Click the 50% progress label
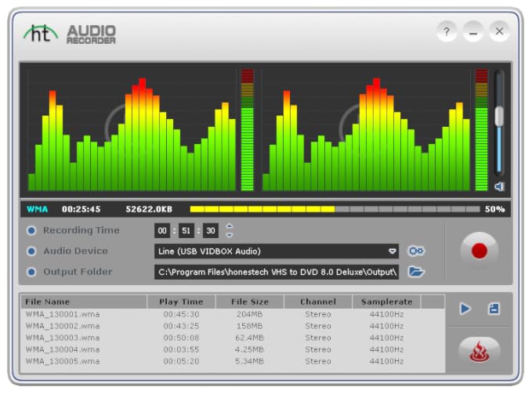The width and height of the screenshot is (532, 394). (x=494, y=209)
